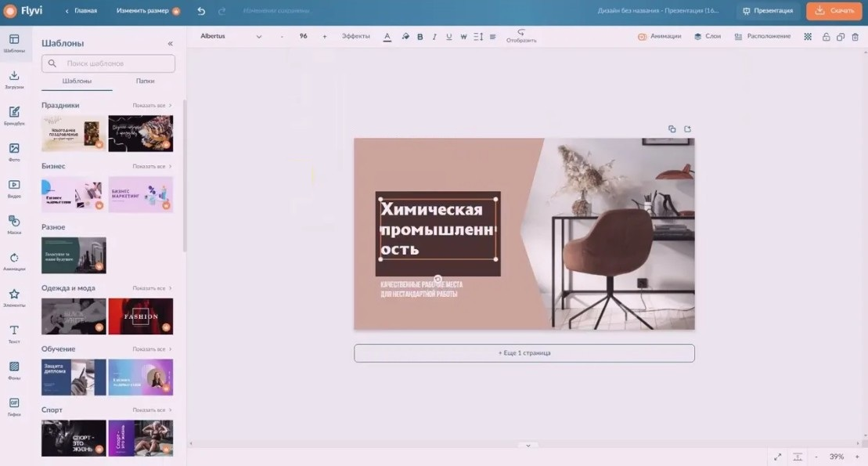Click the undo arrow in top bar
868x466 pixels.
point(201,11)
